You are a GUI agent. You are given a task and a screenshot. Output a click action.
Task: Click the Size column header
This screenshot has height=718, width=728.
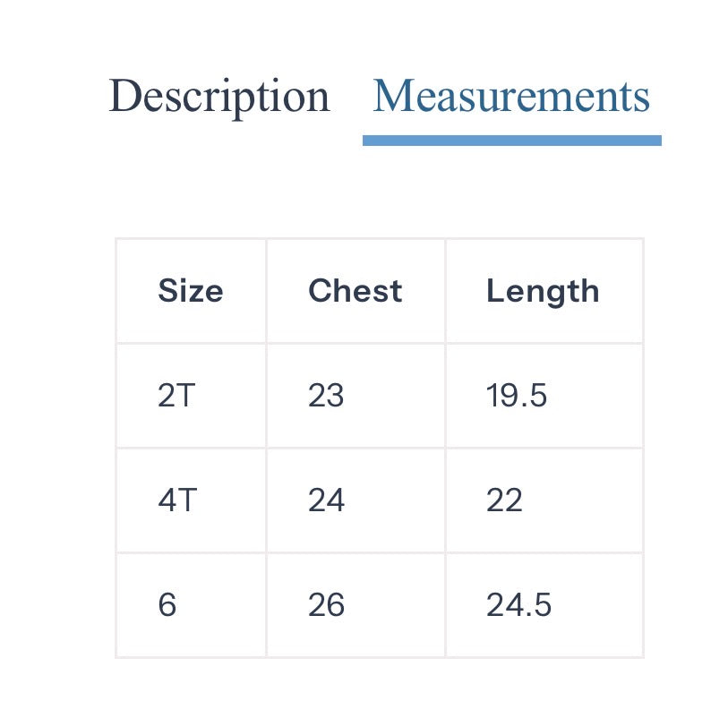[x=191, y=291]
